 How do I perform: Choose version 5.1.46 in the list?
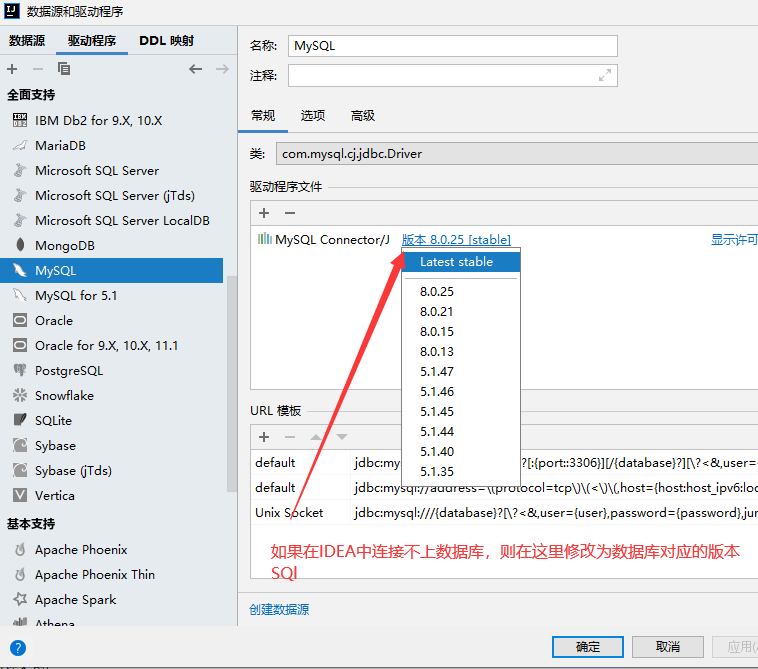coord(461,392)
